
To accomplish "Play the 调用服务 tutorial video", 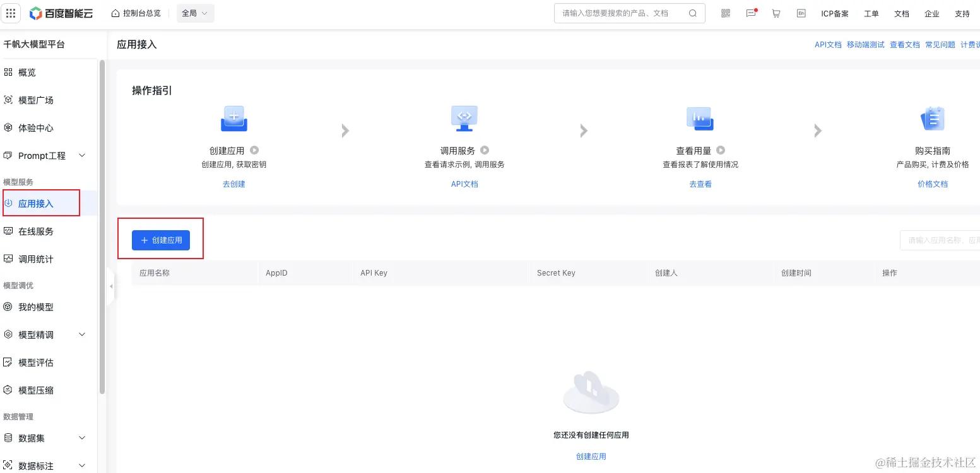I will pos(485,151).
